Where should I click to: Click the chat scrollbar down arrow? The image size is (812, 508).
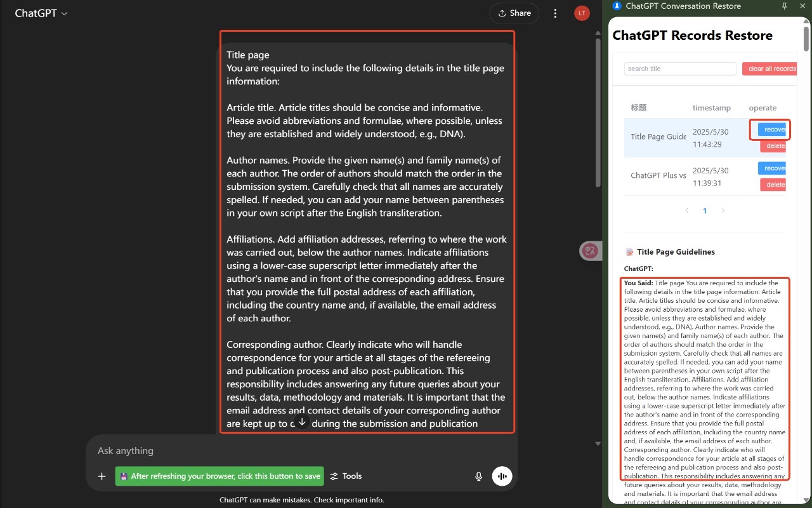(x=598, y=443)
